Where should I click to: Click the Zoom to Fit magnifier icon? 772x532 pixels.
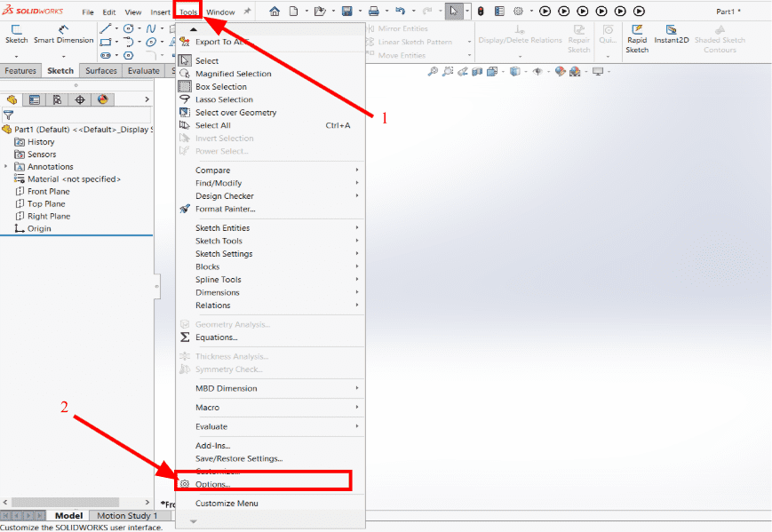[x=433, y=71]
